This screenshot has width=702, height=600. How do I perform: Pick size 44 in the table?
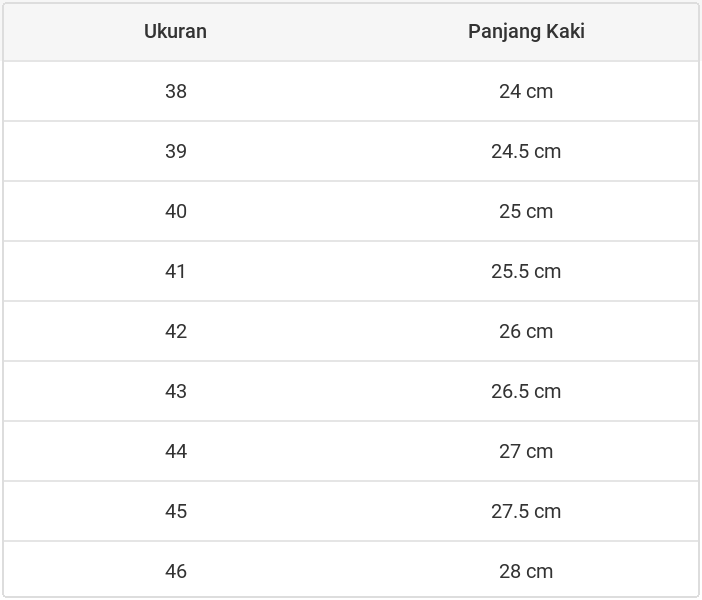coord(176,451)
